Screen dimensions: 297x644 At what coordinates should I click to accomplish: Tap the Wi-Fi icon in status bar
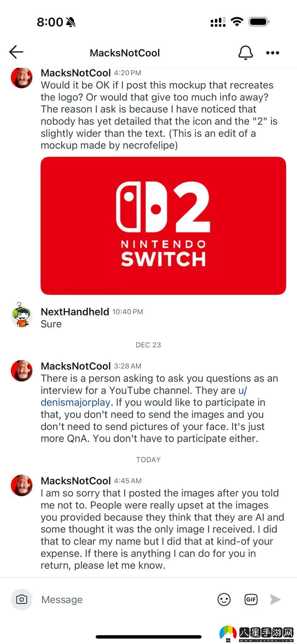pos(237,21)
